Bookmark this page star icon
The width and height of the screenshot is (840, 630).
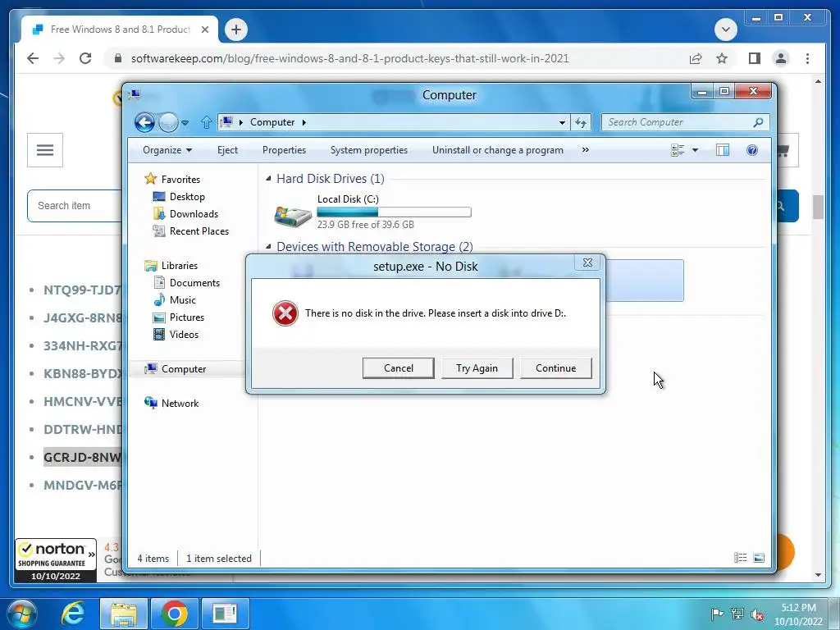point(722,58)
